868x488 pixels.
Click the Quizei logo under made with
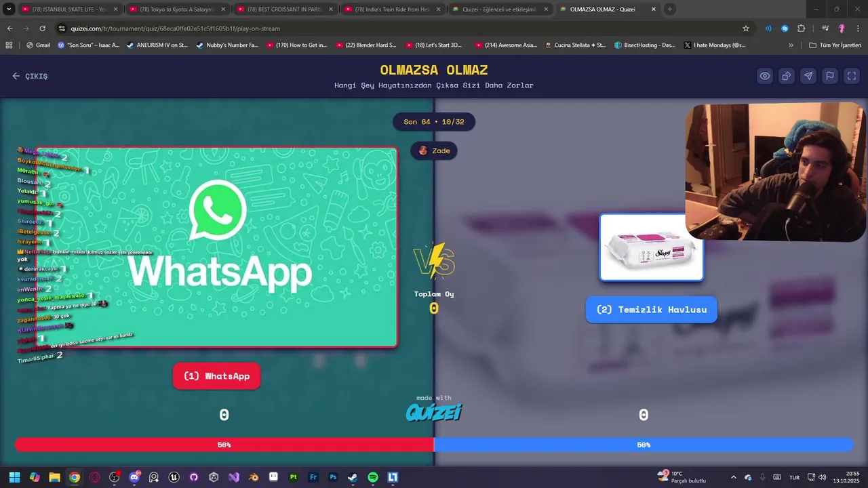click(x=434, y=412)
